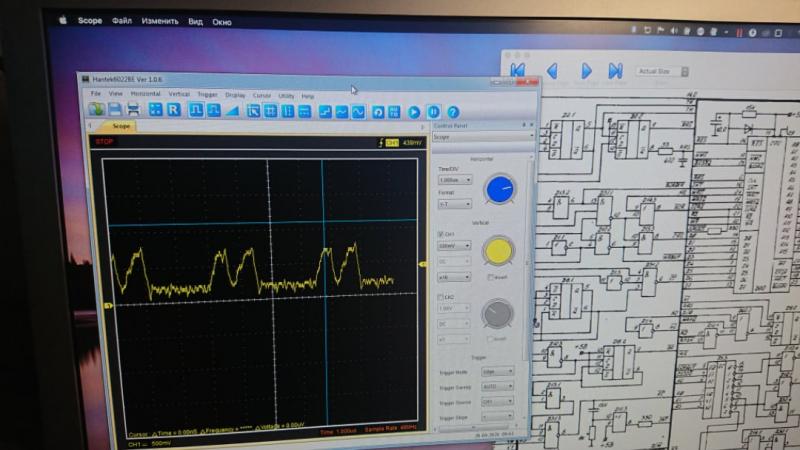This screenshot has width=800, height=450.
Task: Open Help via question mark icon
Action: (x=452, y=113)
